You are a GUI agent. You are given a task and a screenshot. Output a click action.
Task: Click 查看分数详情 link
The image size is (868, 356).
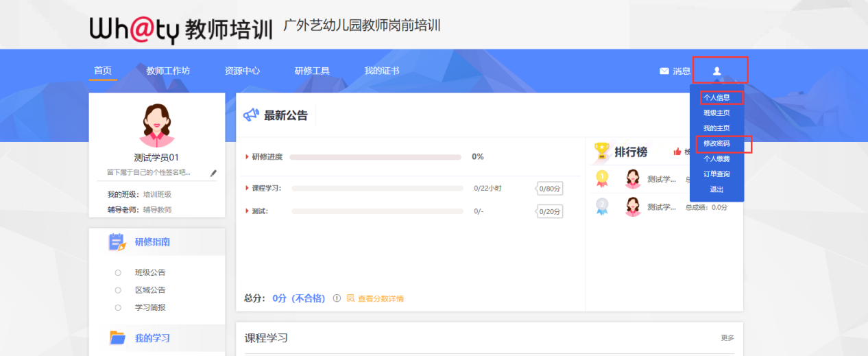click(381, 298)
